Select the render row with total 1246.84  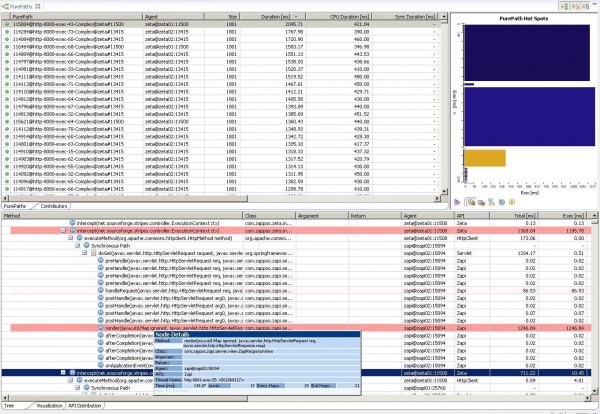pyautogui.click(x=300, y=328)
